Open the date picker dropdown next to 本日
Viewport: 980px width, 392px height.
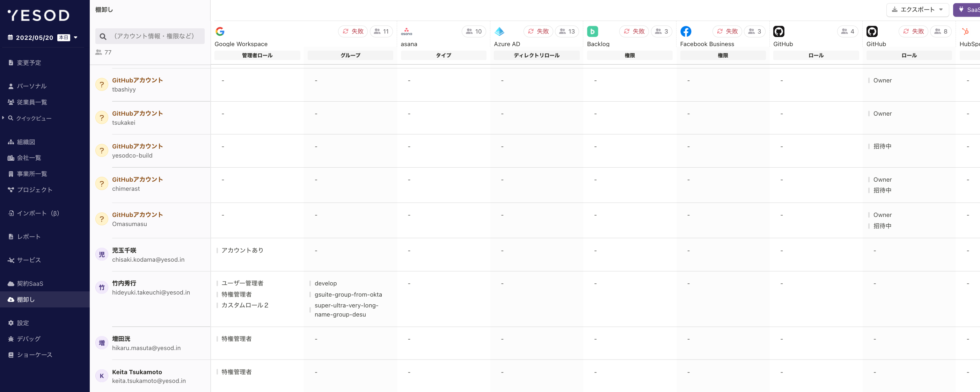(76, 37)
